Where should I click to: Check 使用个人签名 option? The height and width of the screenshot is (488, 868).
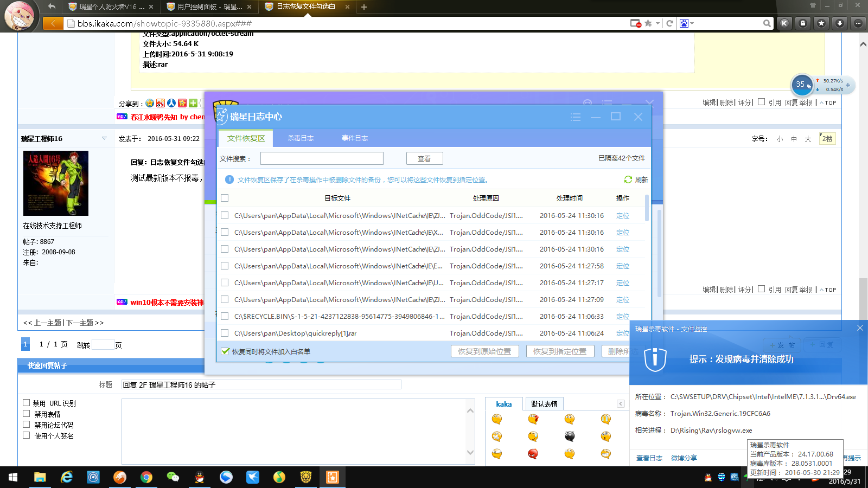pos(26,435)
